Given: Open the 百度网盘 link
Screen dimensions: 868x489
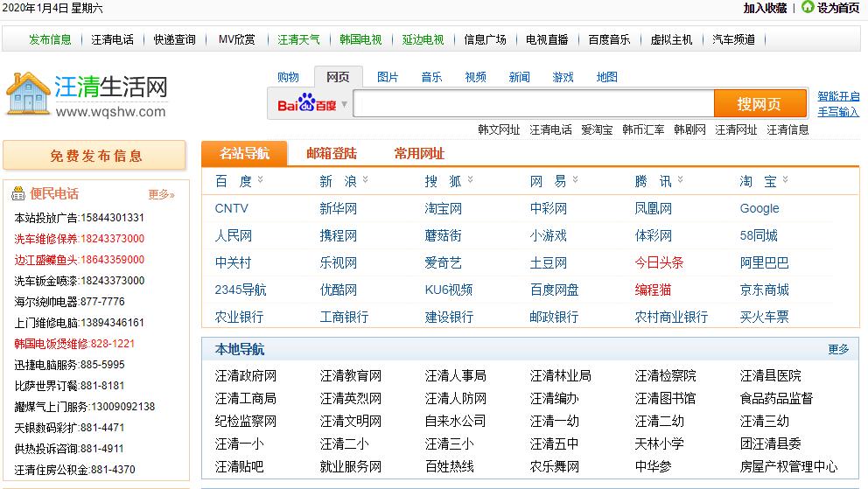Looking at the screenshot, I should point(554,290).
